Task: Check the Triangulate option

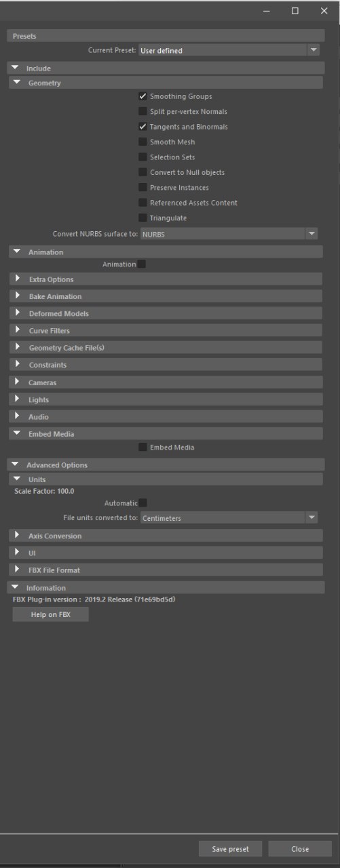Action: click(143, 218)
